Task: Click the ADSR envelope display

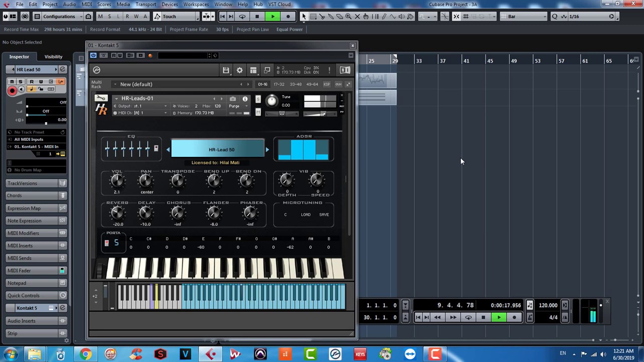Action: [303, 150]
